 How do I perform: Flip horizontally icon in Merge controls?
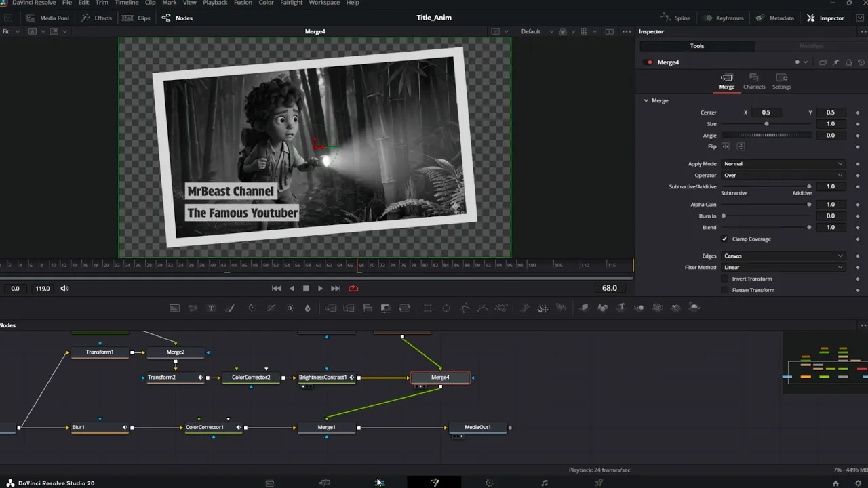click(726, 146)
